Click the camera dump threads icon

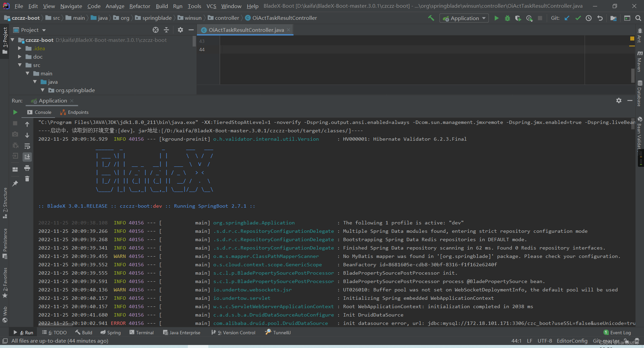pos(15,134)
